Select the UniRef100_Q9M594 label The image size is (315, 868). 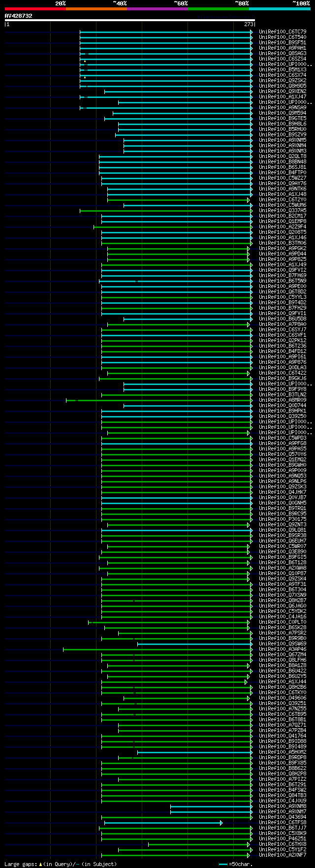283,113
